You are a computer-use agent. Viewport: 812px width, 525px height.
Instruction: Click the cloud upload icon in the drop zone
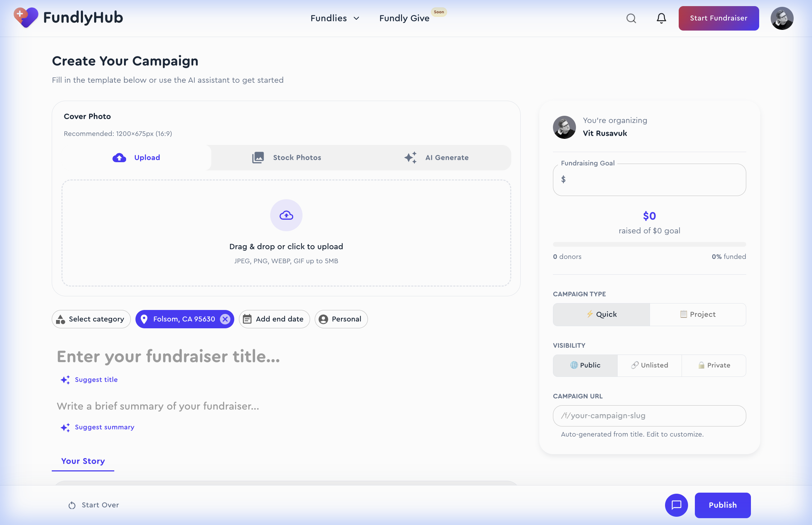pyautogui.click(x=286, y=215)
